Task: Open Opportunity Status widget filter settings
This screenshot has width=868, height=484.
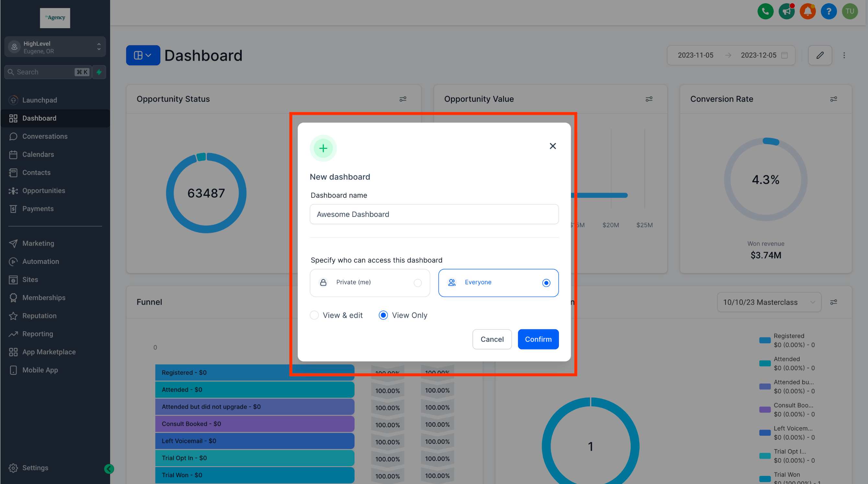Action: (403, 99)
